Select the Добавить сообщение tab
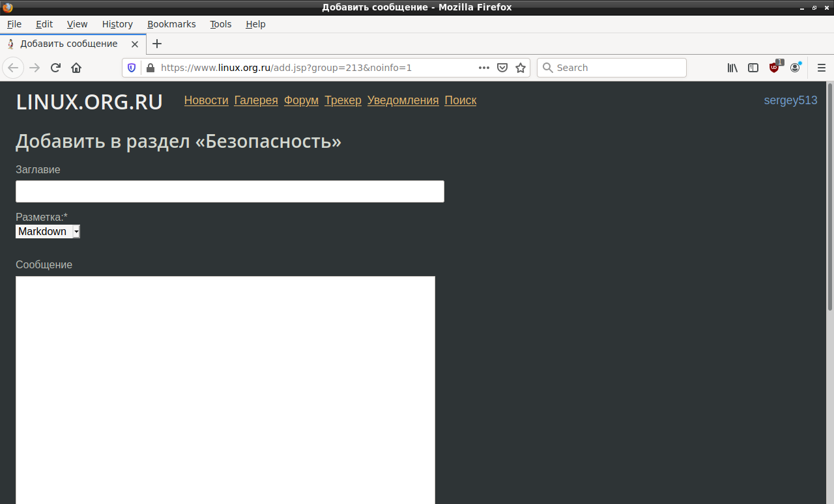This screenshot has width=834, height=504. (73, 44)
